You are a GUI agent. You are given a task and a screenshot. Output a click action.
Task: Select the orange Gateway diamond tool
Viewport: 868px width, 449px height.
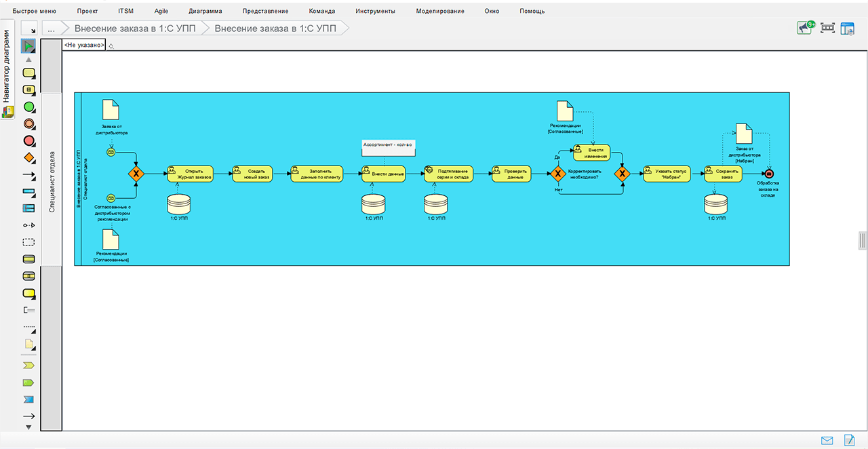click(28, 158)
